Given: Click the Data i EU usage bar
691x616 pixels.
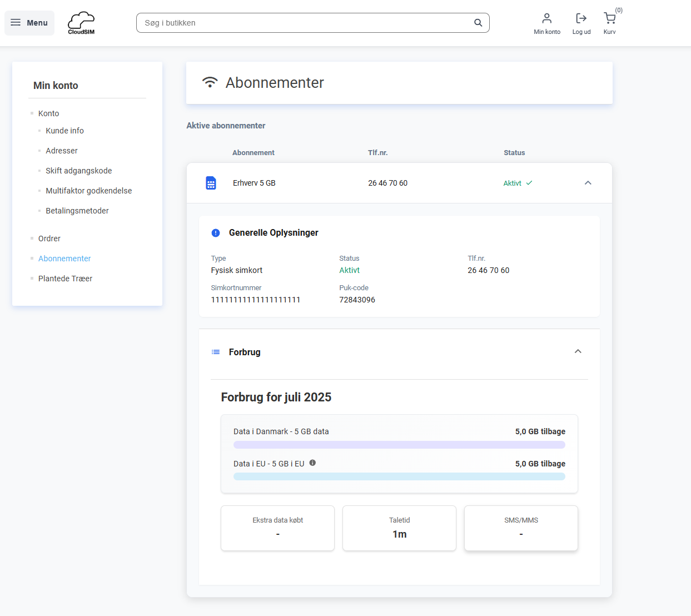Looking at the screenshot, I should point(399,476).
